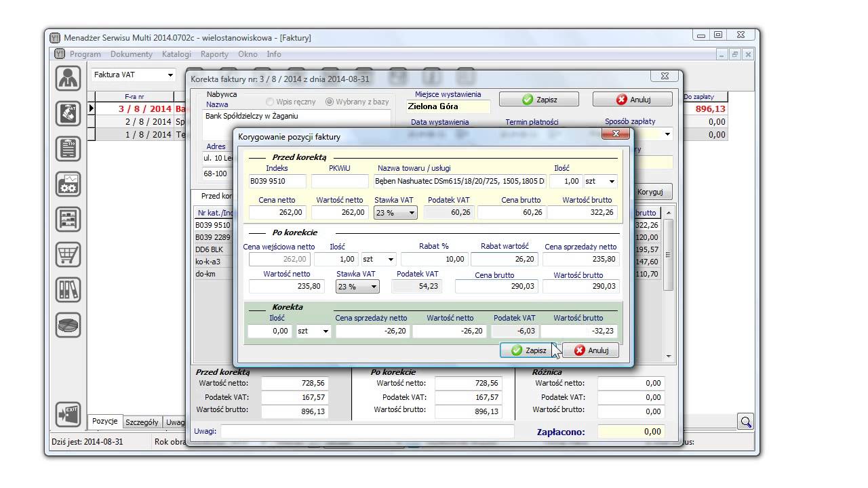Click the Rabat % input field
This screenshot has width=868, height=488.
click(434, 259)
